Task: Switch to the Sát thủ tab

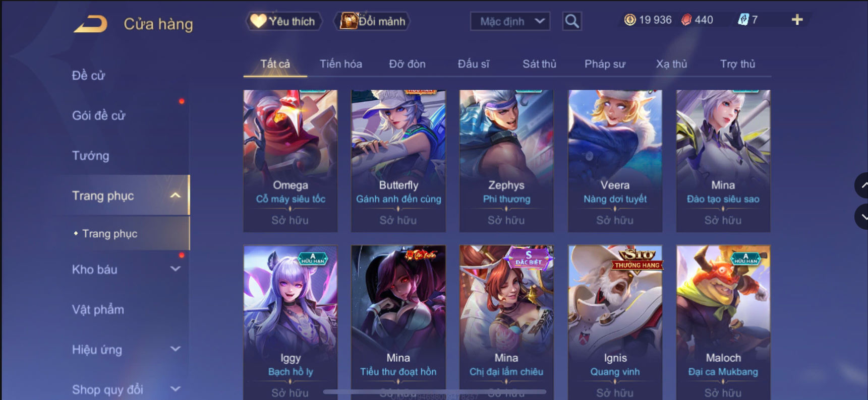Action: [x=539, y=64]
